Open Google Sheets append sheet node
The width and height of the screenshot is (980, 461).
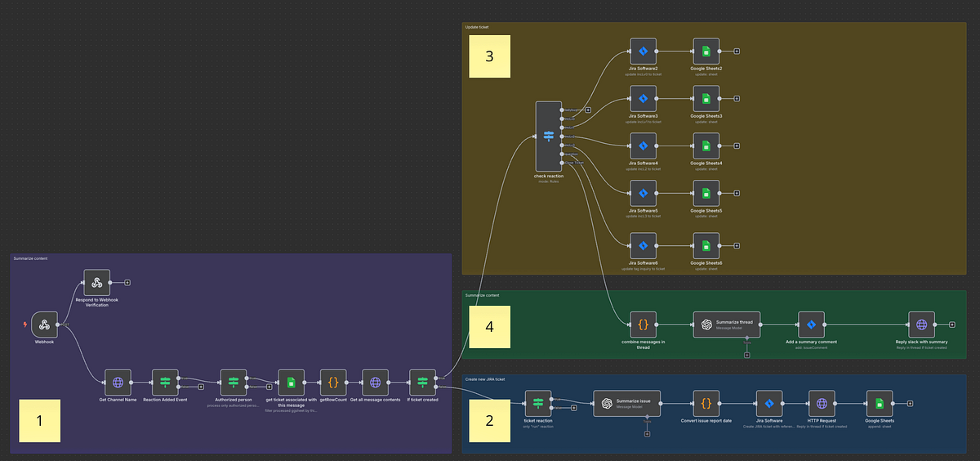(880, 403)
